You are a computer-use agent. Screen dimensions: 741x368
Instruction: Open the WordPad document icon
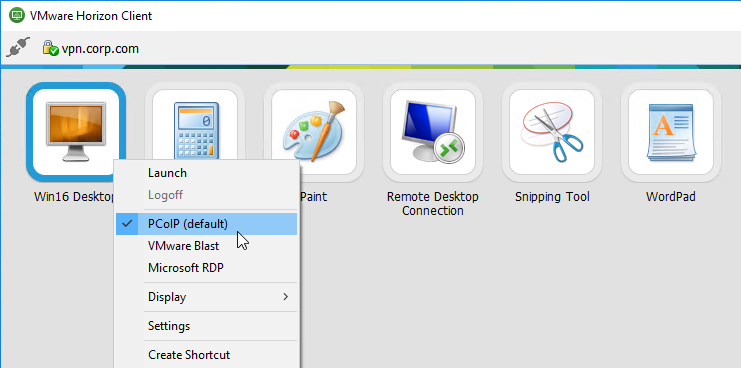click(x=671, y=132)
